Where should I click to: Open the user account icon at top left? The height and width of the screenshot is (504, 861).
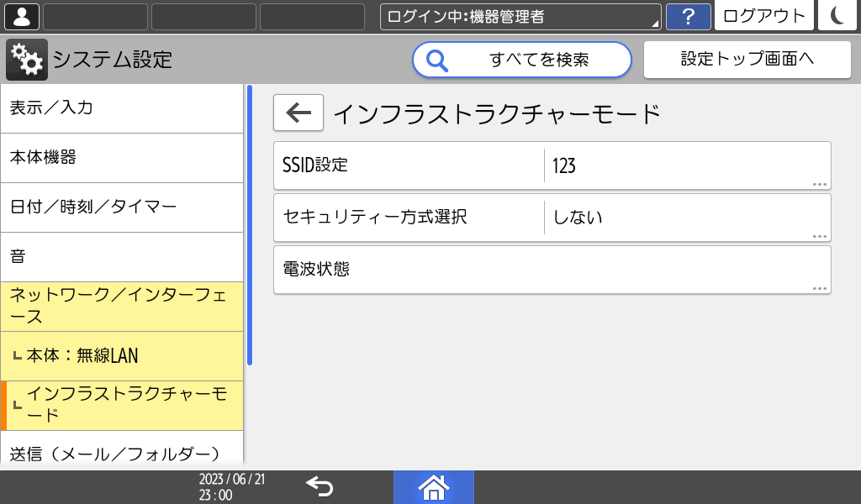[x=20, y=16]
